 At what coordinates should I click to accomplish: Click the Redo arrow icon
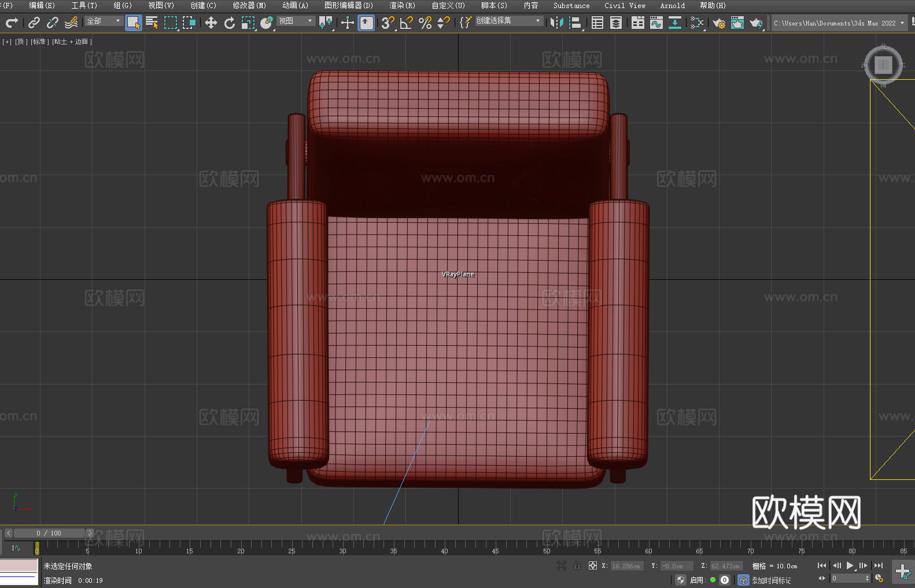[x=12, y=23]
